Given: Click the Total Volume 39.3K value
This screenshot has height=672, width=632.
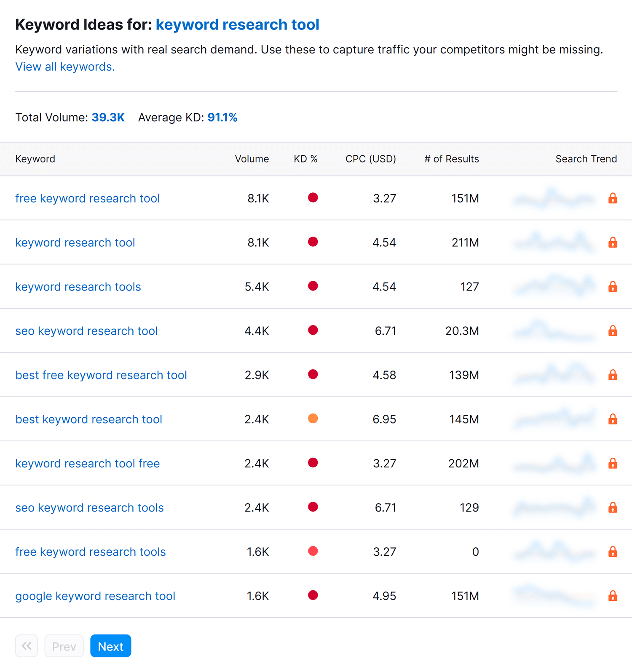Looking at the screenshot, I should 108,117.
